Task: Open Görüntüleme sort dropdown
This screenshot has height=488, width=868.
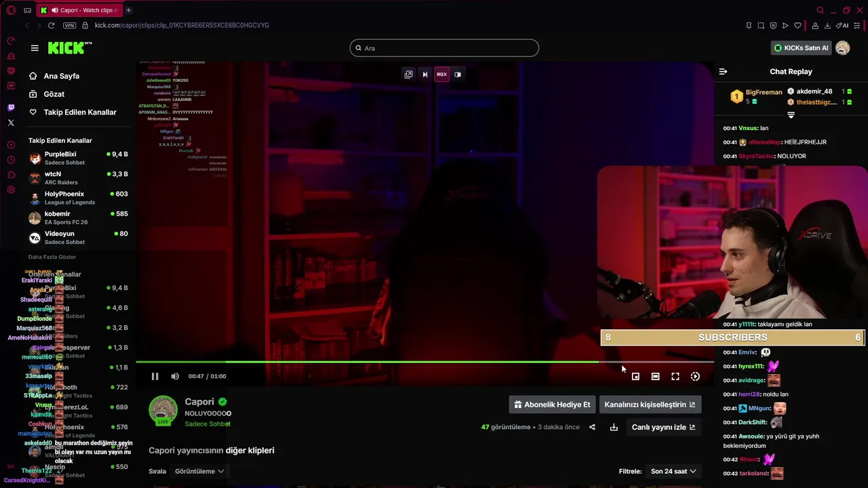Action: (x=199, y=471)
